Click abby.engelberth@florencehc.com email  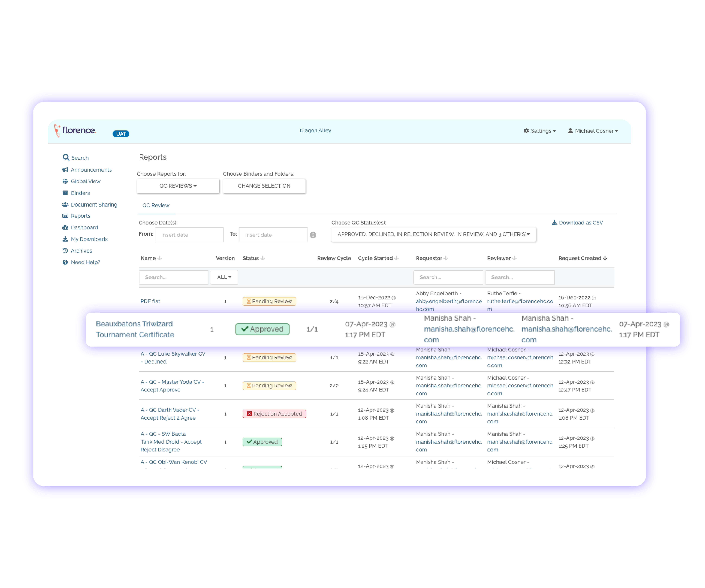coord(449,305)
